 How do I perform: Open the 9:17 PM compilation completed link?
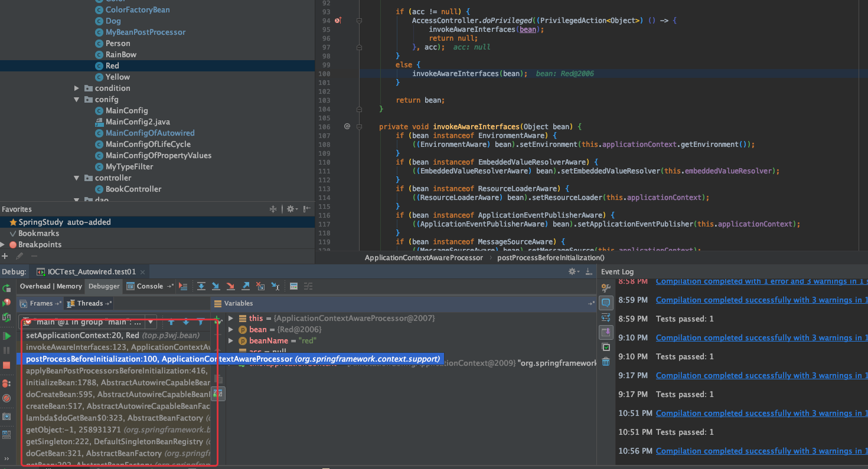pos(762,375)
